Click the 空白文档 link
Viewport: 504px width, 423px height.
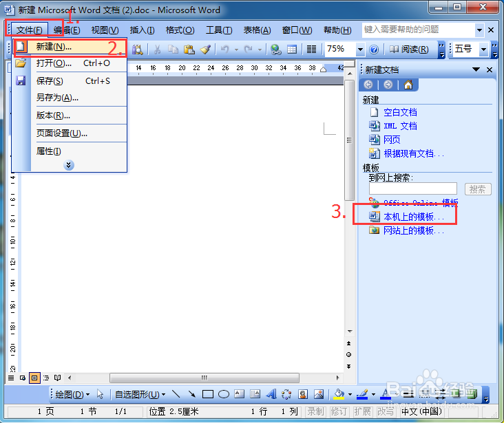click(400, 112)
